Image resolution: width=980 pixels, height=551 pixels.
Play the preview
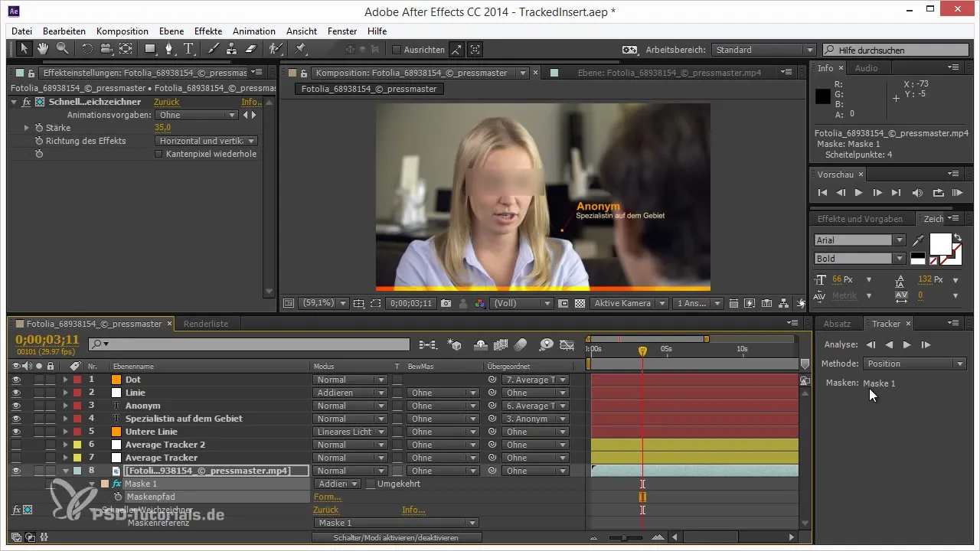click(858, 192)
